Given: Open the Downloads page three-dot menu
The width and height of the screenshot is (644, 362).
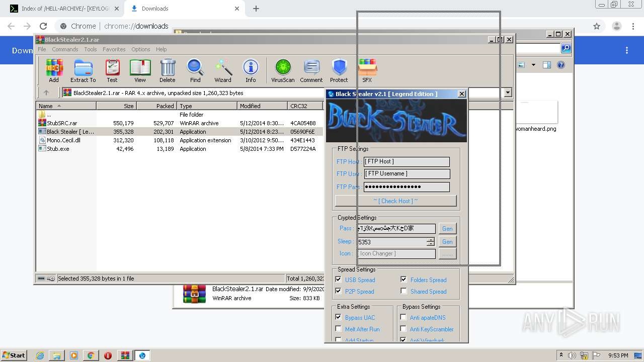Looking at the screenshot, I should click(627, 50).
